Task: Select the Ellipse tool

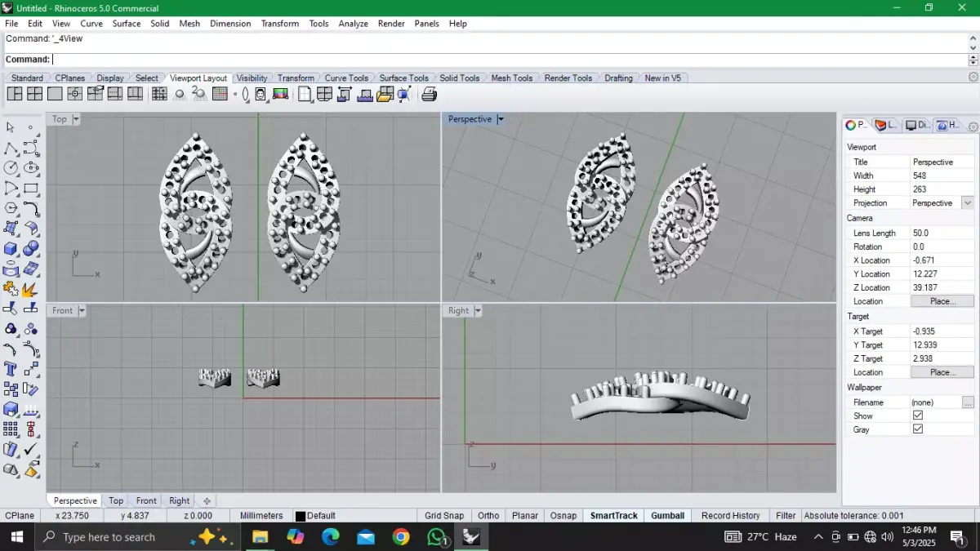Action: (31, 168)
